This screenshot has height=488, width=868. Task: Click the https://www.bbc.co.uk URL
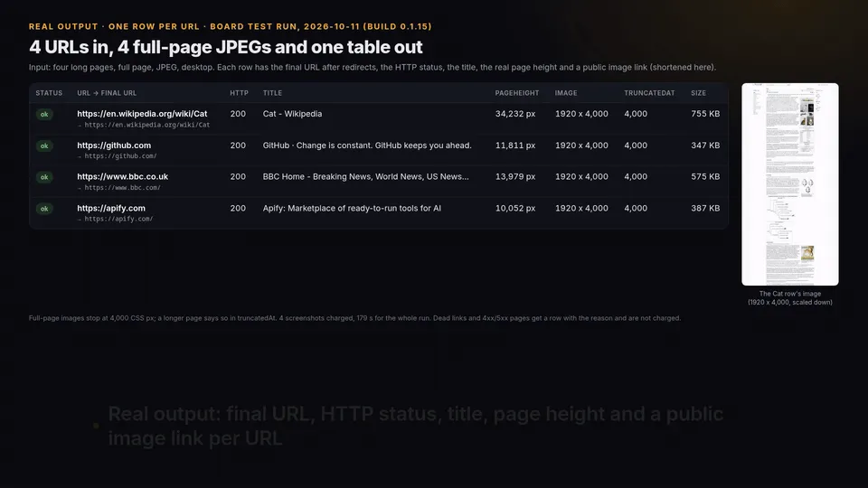point(122,176)
